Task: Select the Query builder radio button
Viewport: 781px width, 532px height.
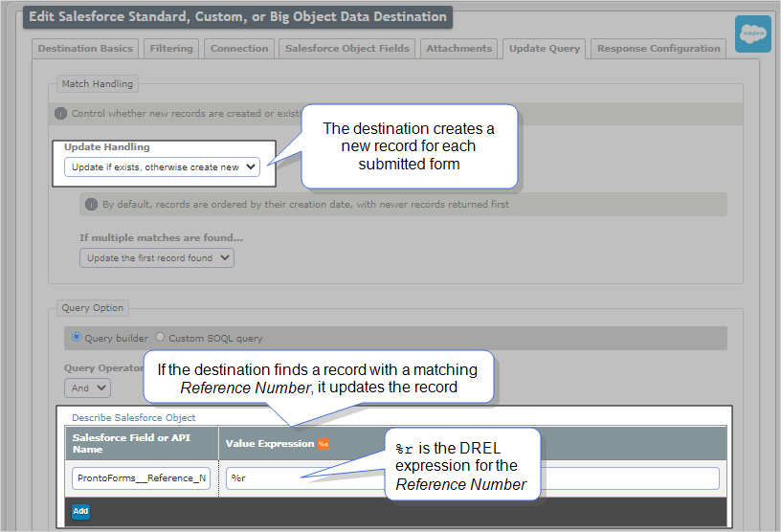Action: tap(77, 337)
